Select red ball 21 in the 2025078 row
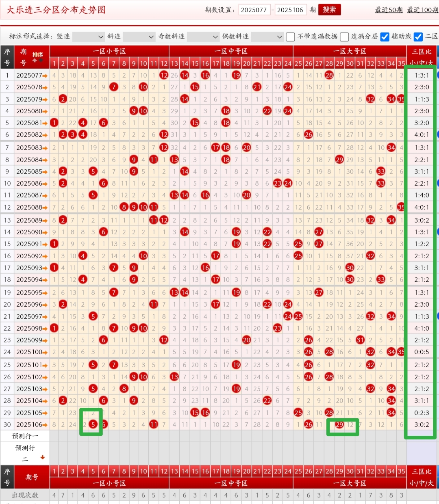 click(x=257, y=87)
